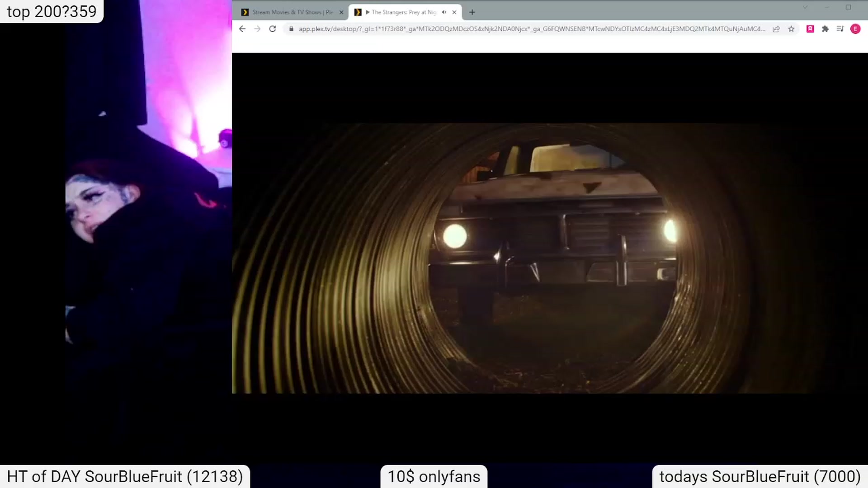The width and height of the screenshot is (868, 488).
Task: Click the browser forward arrow
Action: (257, 29)
